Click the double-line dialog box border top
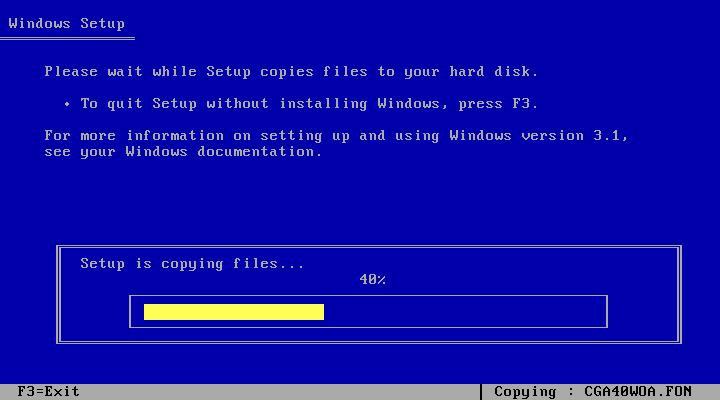The height and width of the screenshot is (400, 720). click(369, 247)
